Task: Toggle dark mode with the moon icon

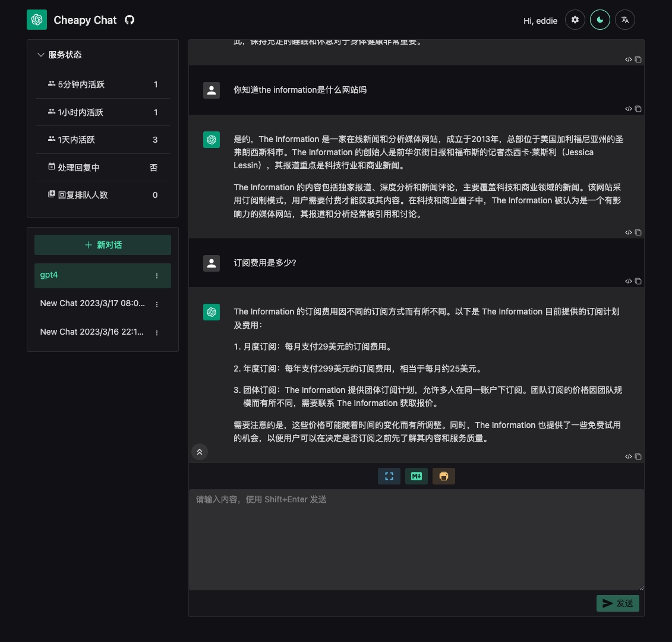Action: [600, 20]
